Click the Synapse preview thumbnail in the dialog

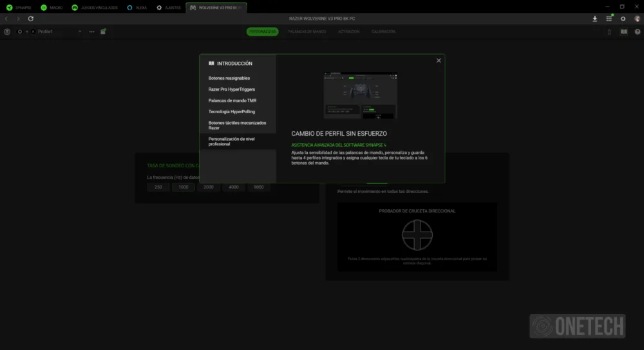coord(360,95)
